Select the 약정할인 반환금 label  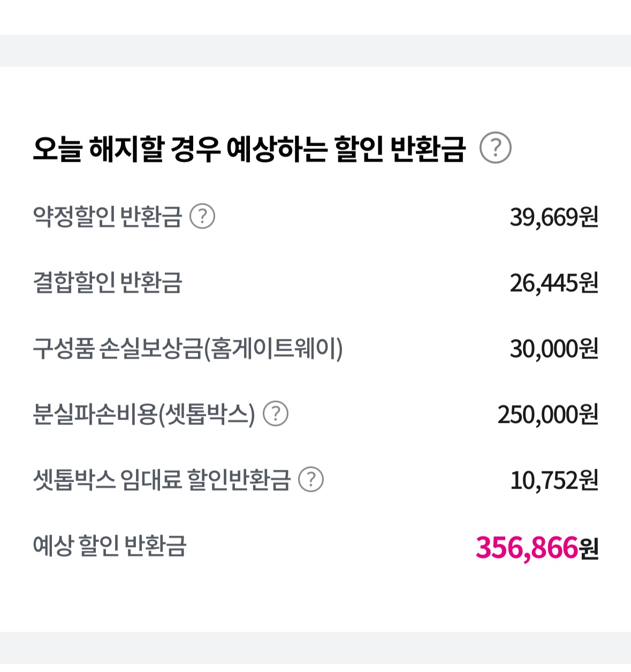(x=108, y=217)
